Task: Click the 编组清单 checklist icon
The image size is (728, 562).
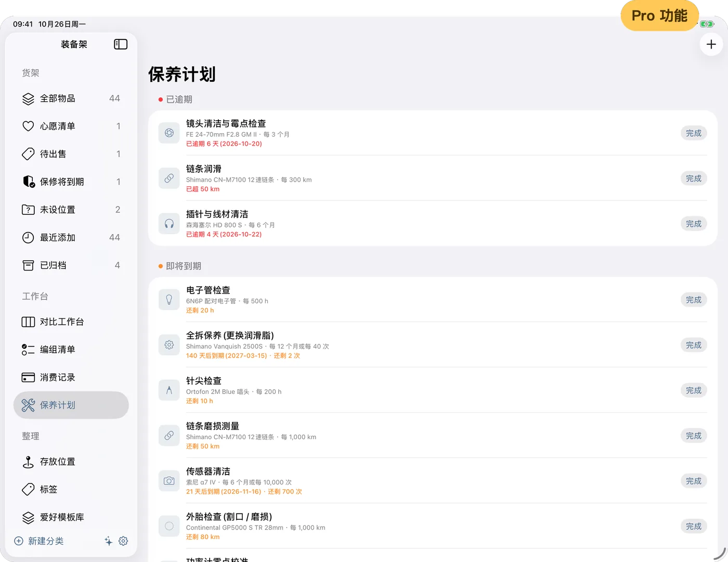Action: click(28, 350)
